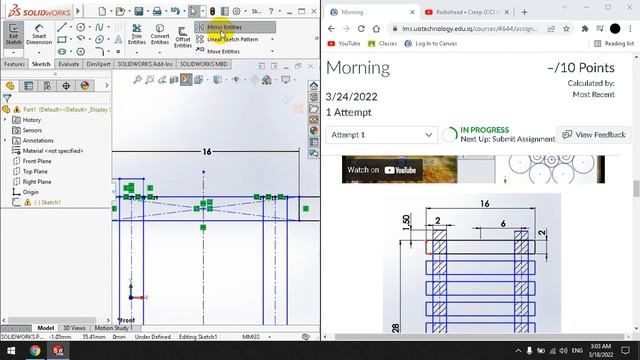Image resolution: width=640 pixels, height=360 pixels.
Task: Click Mirror Entities command
Action: pos(235,27)
